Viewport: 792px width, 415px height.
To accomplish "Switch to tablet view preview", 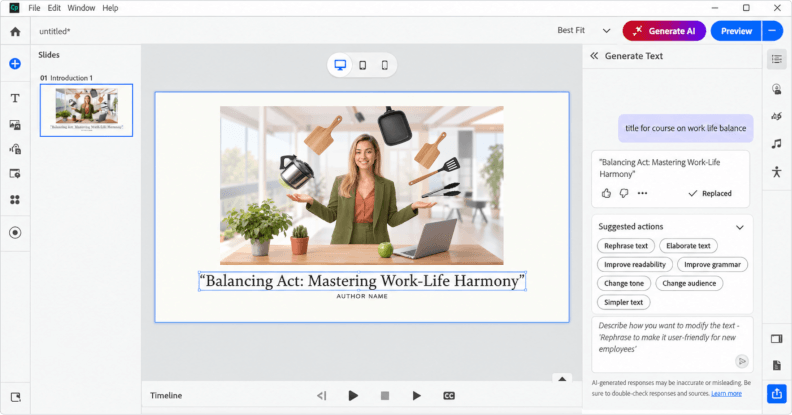I will click(363, 65).
